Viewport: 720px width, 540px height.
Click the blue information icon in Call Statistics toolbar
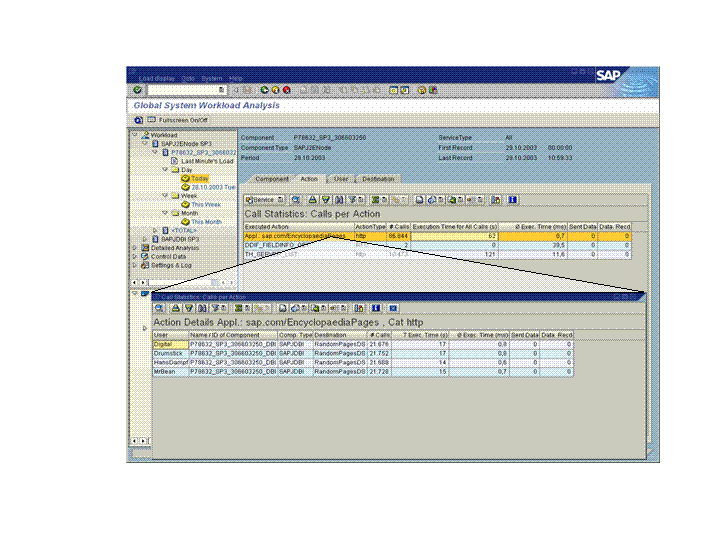pos(512,200)
